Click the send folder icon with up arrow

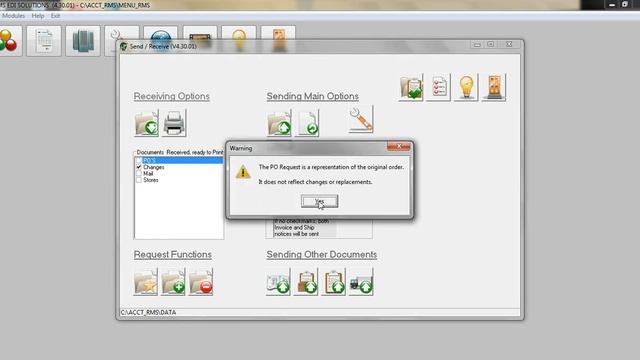279,123
